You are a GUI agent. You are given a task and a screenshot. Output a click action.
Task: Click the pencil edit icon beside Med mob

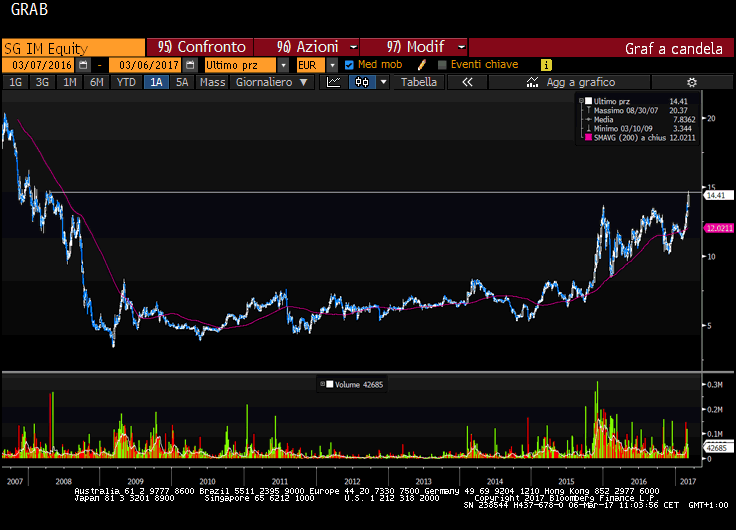coord(422,65)
